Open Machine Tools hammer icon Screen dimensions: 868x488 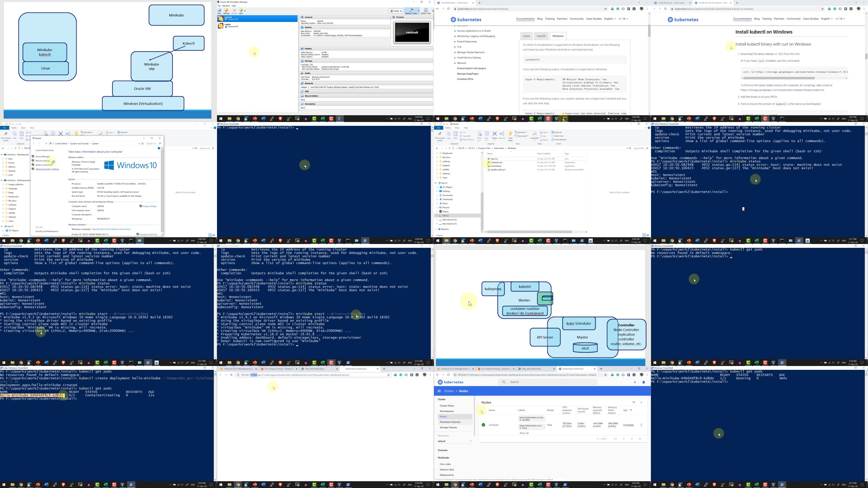point(411,10)
